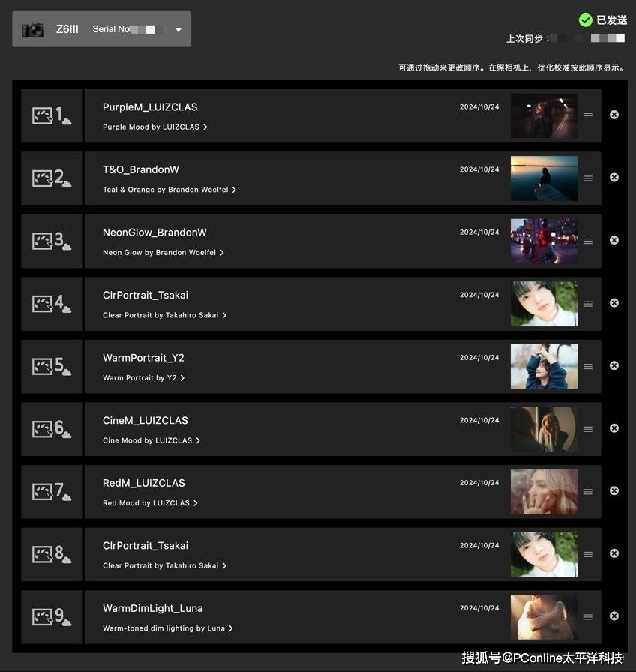Expand Cine Mood by LUIZCLAS chevron
Viewport: 636px width, 672px height.
(x=198, y=440)
